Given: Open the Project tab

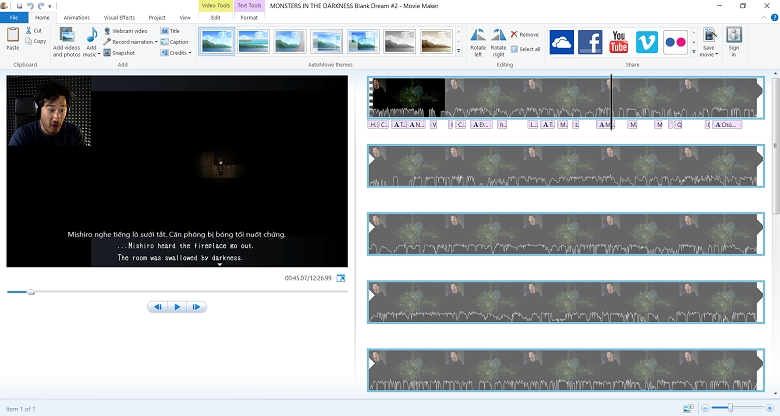Looking at the screenshot, I should click(157, 17).
